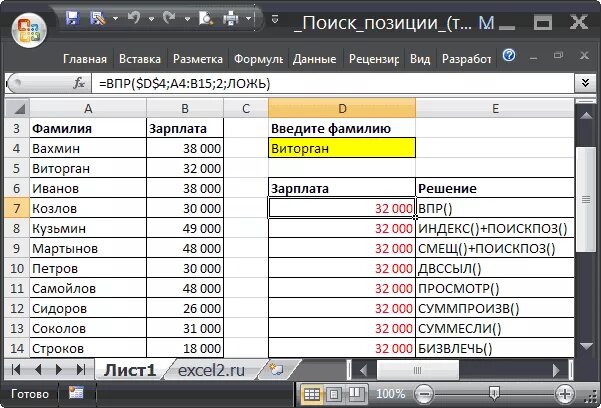Image resolution: width=601 pixels, height=408 pixels.
Task: Open the Формулы ribbon tab
Action: click(x=259, y=59)
